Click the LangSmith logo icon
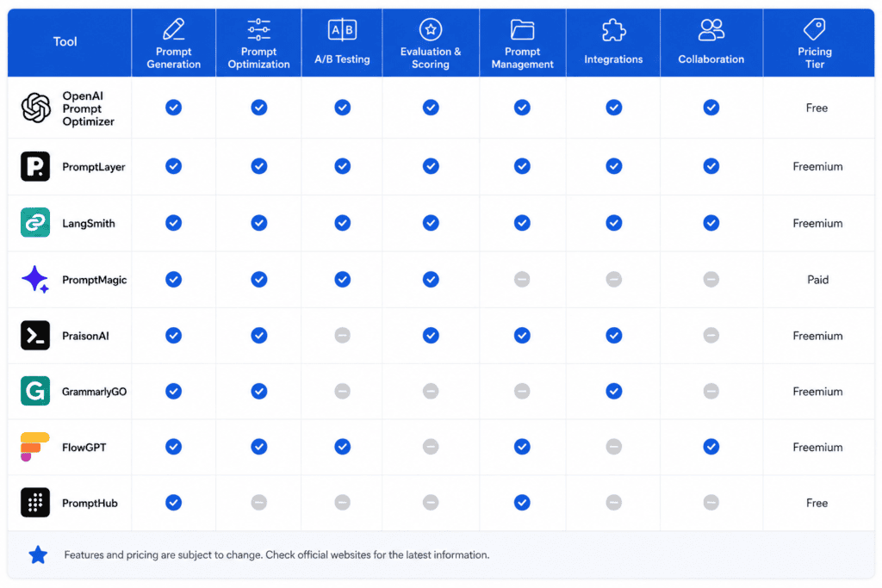This screenshot has height=588, width=882. coord(34,223)
